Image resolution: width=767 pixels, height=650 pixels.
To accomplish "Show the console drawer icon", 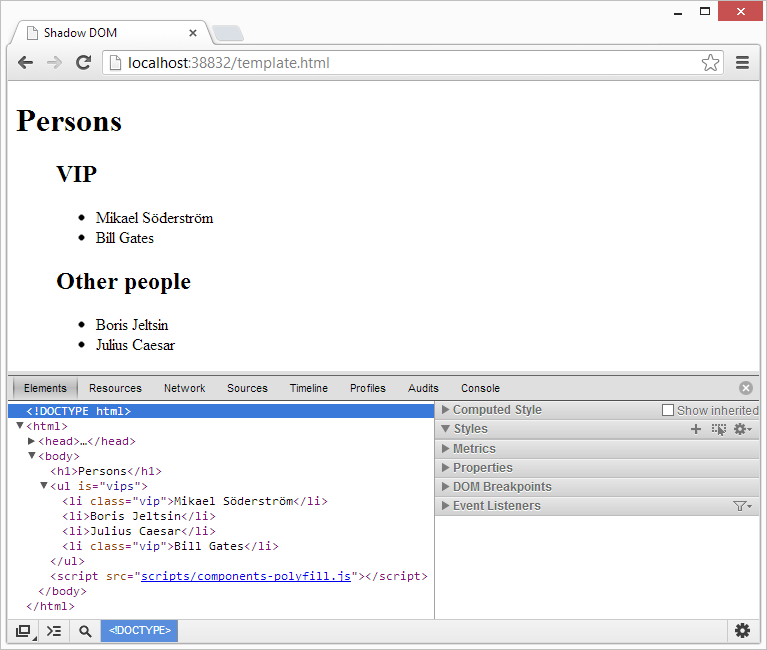I will click(x=54, y=631).
